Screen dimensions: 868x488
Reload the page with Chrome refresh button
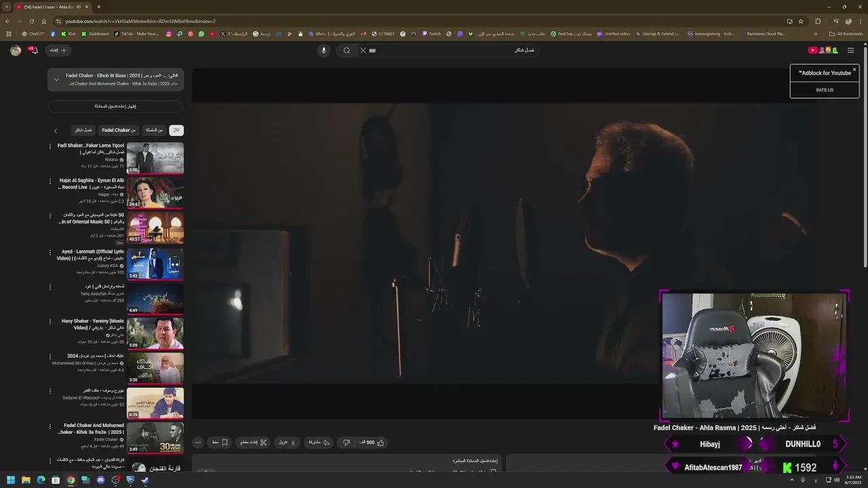(32, 21)
